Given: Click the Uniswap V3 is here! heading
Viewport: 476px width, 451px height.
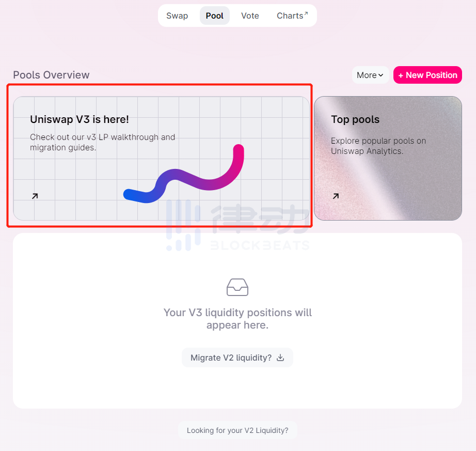Looking at the screenshot, I should pos(80,119).
